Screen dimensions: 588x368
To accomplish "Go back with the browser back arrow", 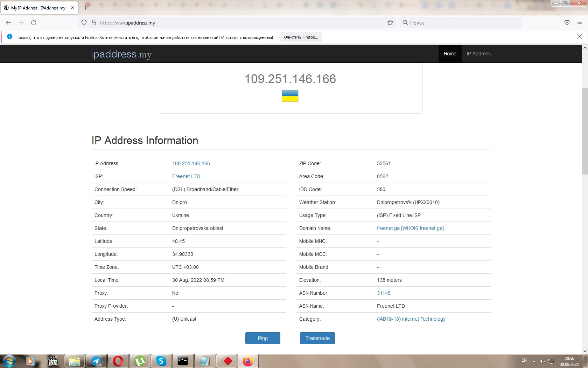I will click(x=8, y=23).
